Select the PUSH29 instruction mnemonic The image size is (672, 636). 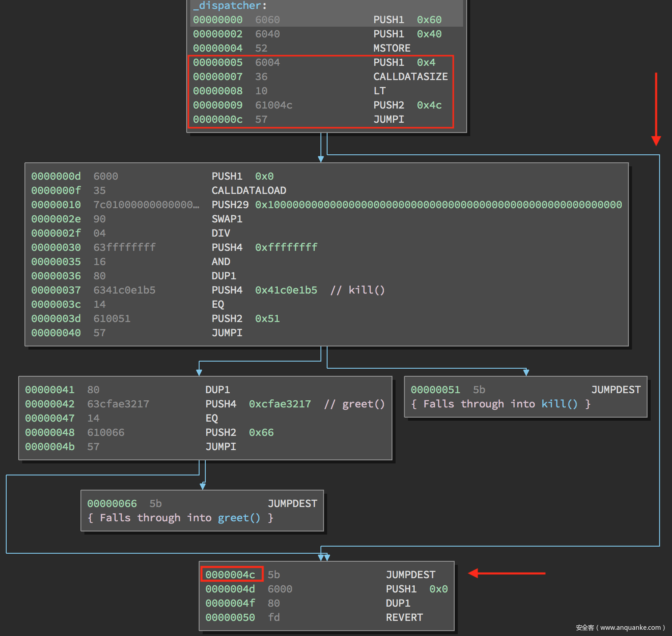[x=230, y=205]
